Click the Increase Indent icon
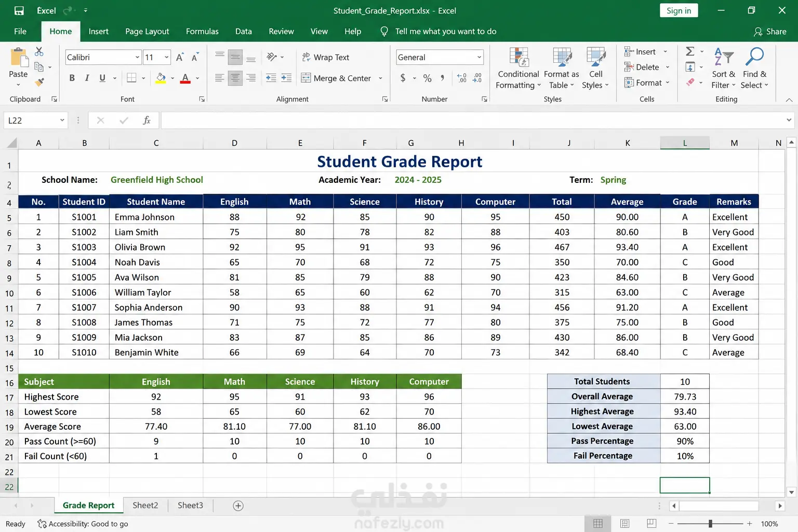This screenshot has width=798, height=532. [286, 78]
